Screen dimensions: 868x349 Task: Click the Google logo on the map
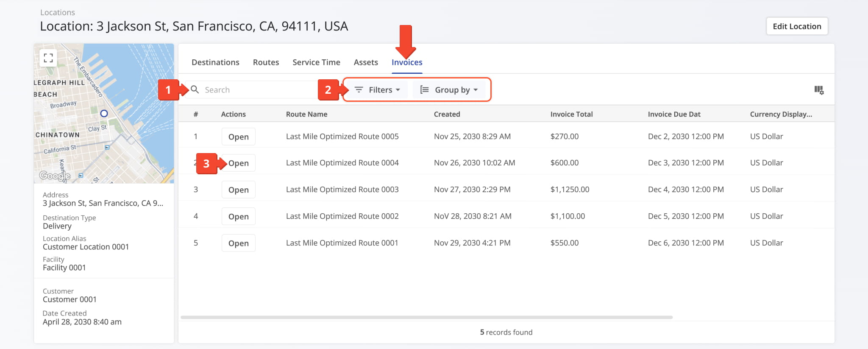pyautogui.click(x=55, y=176)
